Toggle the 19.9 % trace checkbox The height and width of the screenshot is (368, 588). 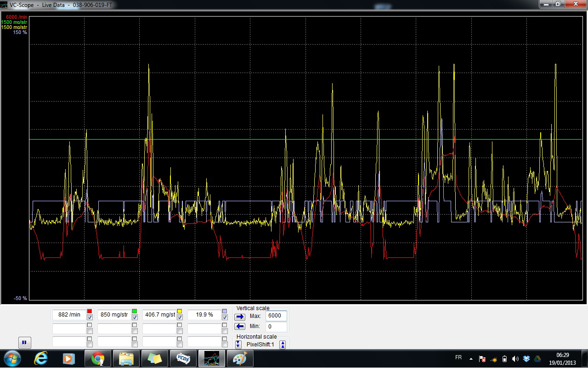tap(225, 317)
